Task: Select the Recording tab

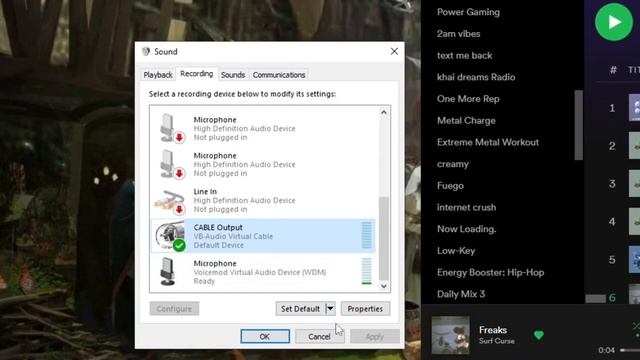Action: pos(197,74)
